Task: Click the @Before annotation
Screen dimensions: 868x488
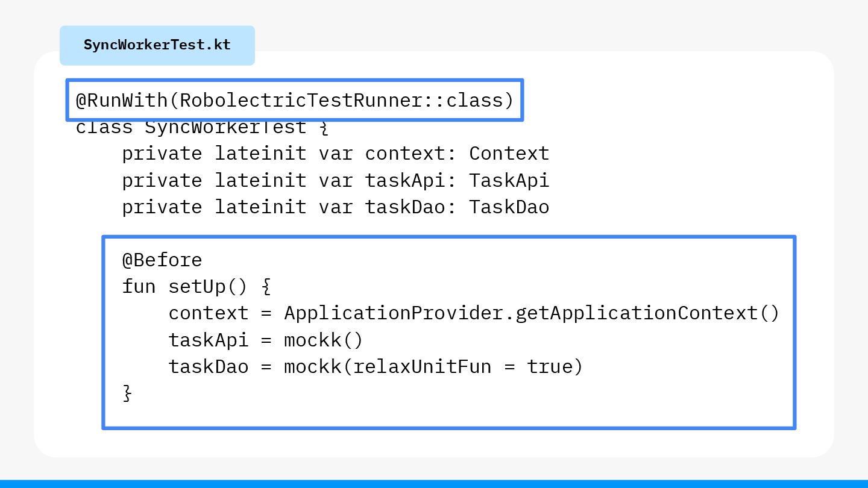Action: [x=162, y=260]
